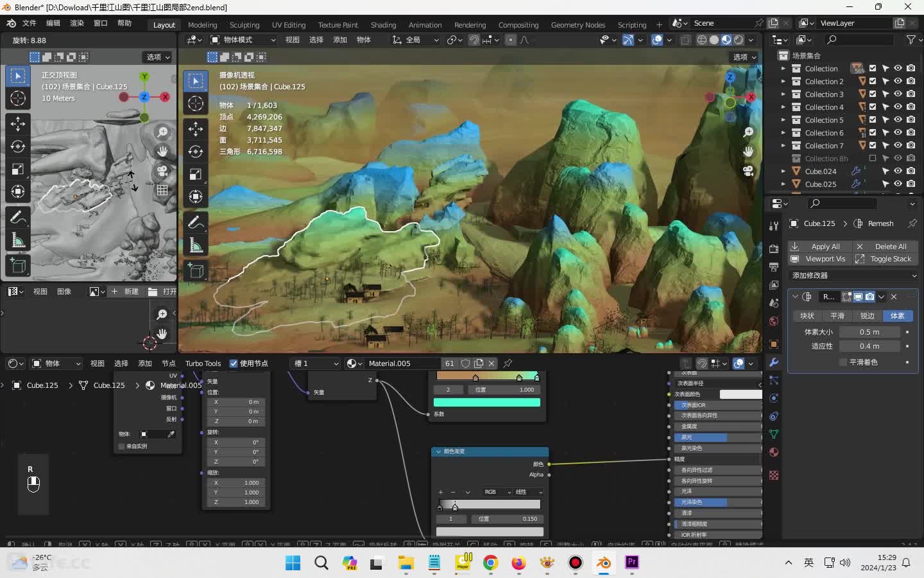This screenshot has width=924, height=578.
Task: Select the Measure tool in camera viewport
Action: [196, 245]
